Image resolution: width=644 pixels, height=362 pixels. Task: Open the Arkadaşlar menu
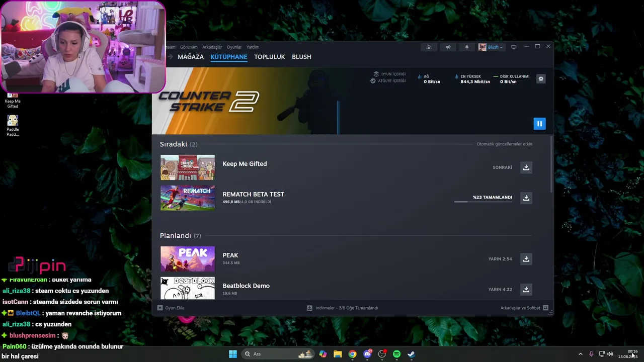coord(212,47)
